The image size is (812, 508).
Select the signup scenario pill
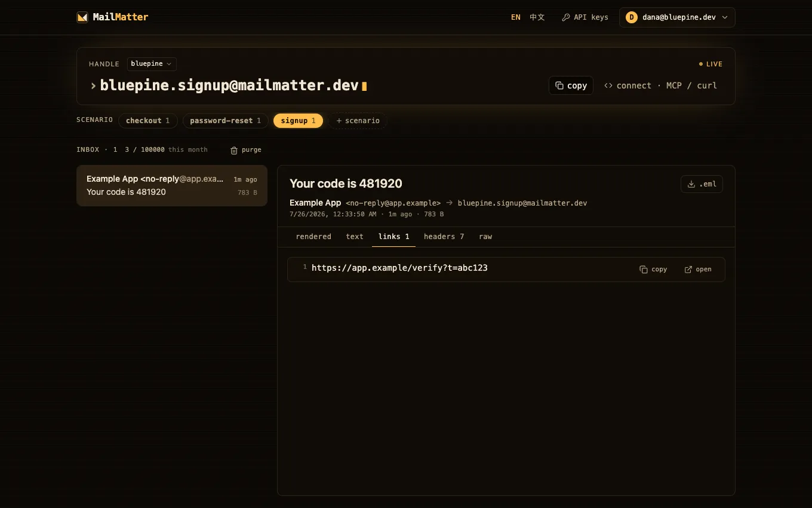click(298, 121)
